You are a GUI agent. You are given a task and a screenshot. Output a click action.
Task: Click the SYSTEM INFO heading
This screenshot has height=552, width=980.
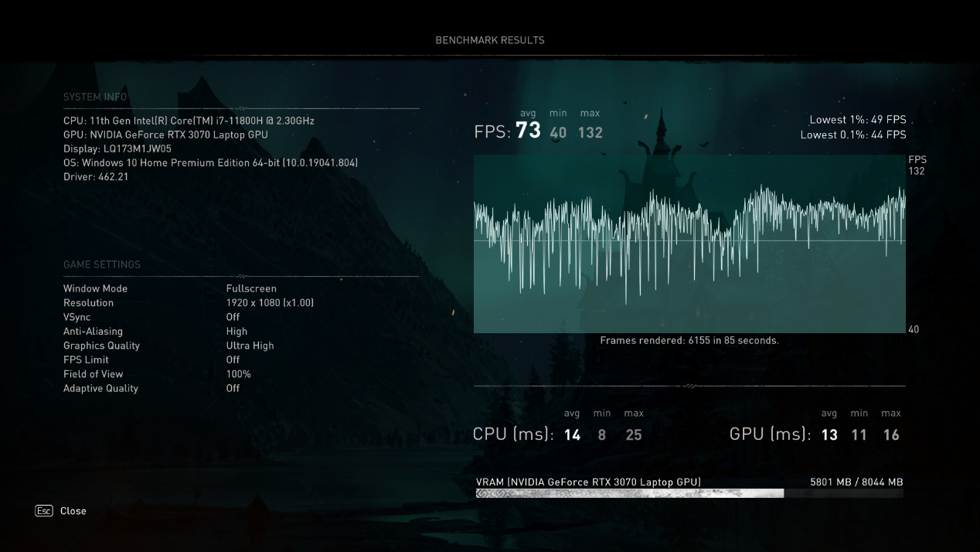click(95, 97)
